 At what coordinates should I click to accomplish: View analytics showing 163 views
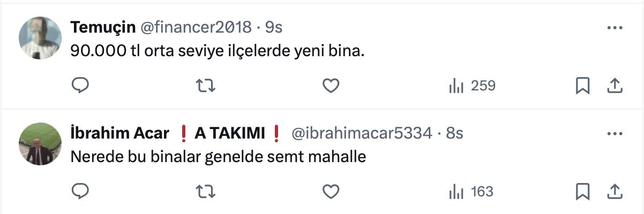(x=471, y=192)
